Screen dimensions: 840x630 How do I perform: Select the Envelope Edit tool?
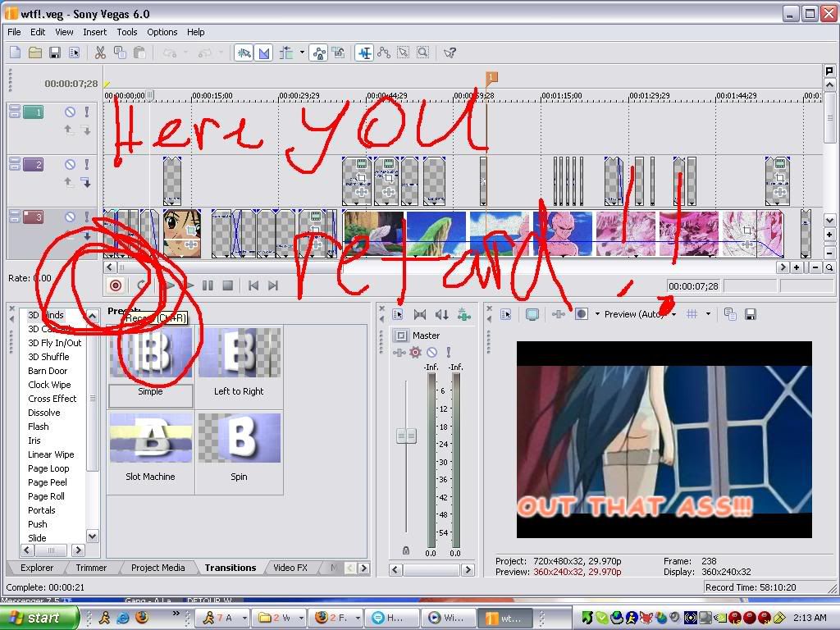384,52
